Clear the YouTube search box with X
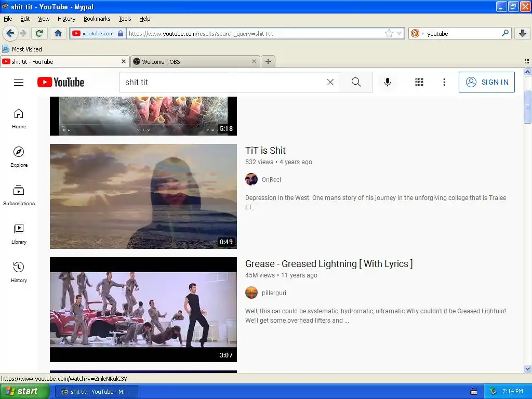This screenshot has width=532, height=399. click(x=330, y=82)
